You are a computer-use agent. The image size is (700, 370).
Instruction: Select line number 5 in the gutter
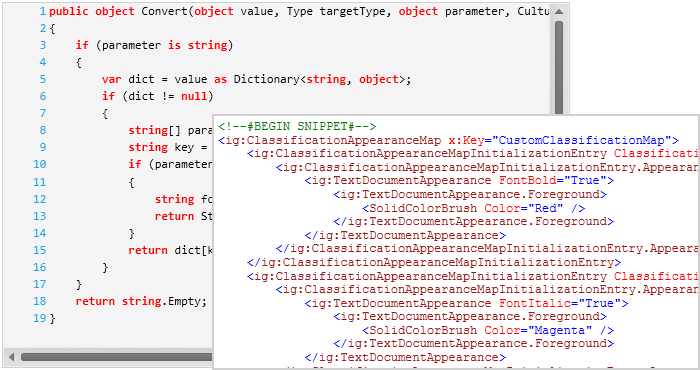tap(42, 79)
